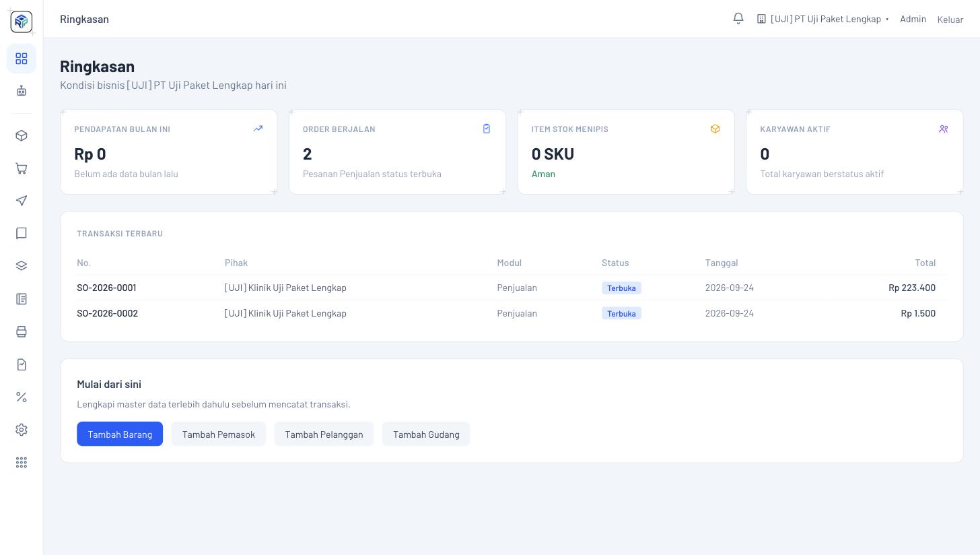The image size is (980, 555).
Task: Open the document checkmark icon in sidebar
Action: tap(22, 364)
